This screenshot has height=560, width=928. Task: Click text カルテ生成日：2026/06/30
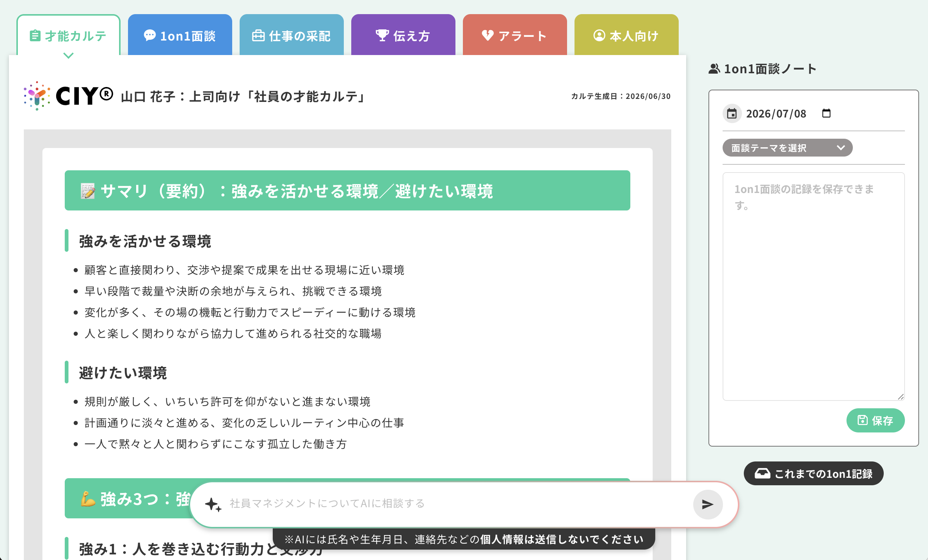click(x=621, y=96)
